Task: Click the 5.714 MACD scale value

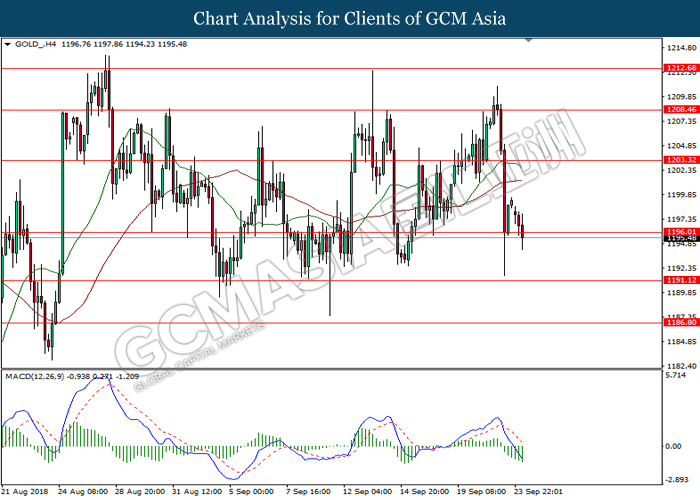Action: (675, 375)
